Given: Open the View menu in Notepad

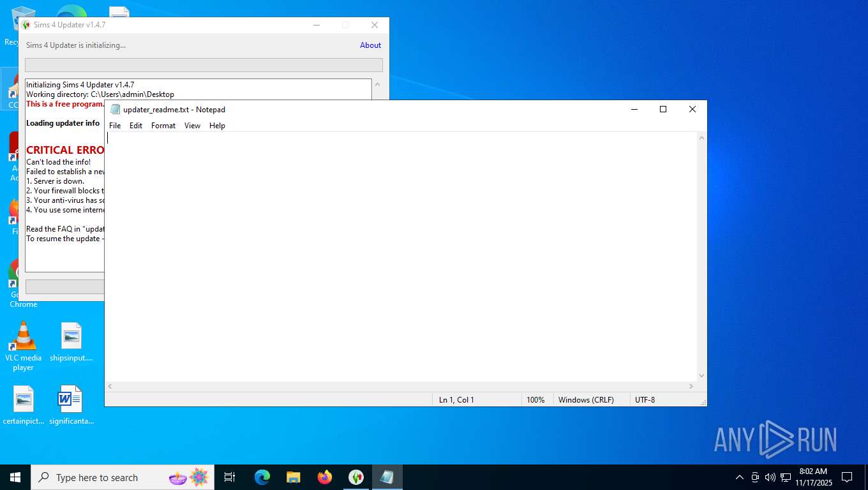Looking at the screenshot, I should (192, 126).
